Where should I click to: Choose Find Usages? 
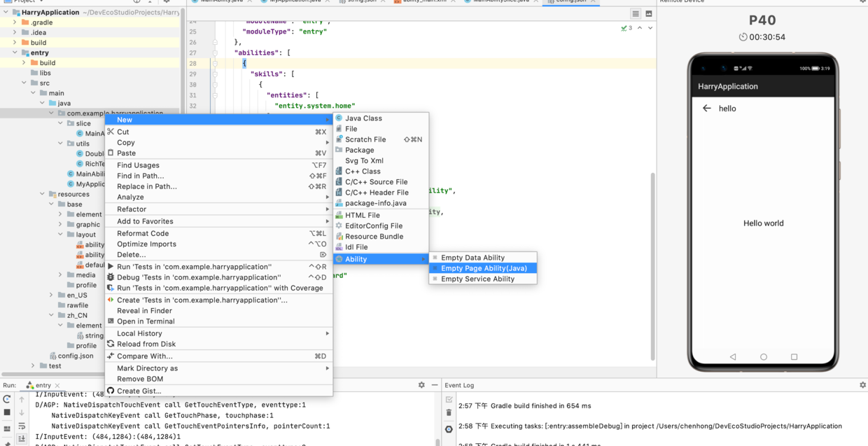point(218,165)
